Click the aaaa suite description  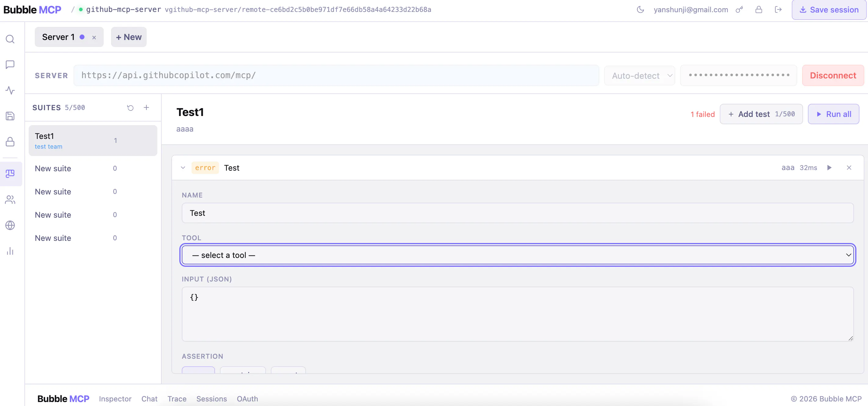(x=185, y=129)
